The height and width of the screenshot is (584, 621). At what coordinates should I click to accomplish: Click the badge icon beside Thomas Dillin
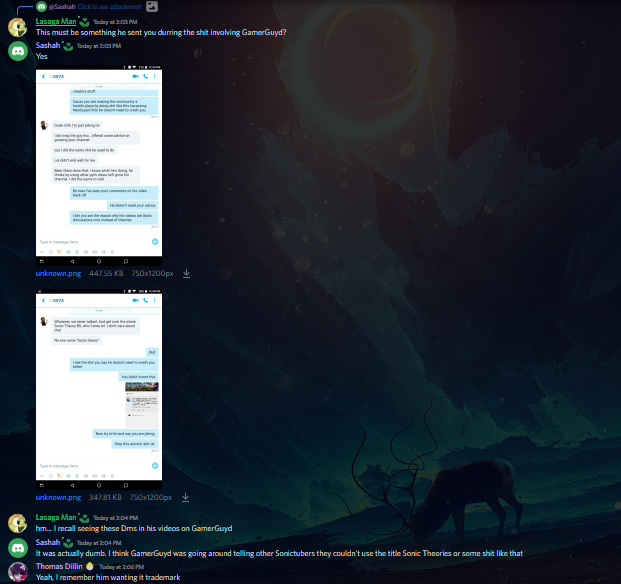pos(90,566)
